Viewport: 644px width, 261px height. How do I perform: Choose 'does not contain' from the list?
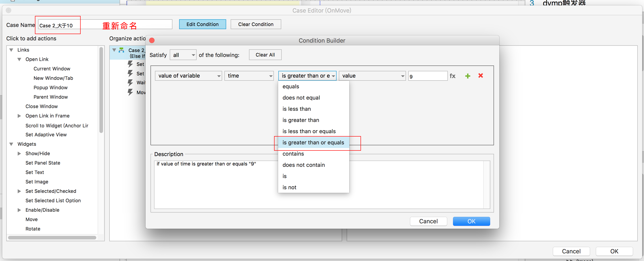tap(303, 165)
